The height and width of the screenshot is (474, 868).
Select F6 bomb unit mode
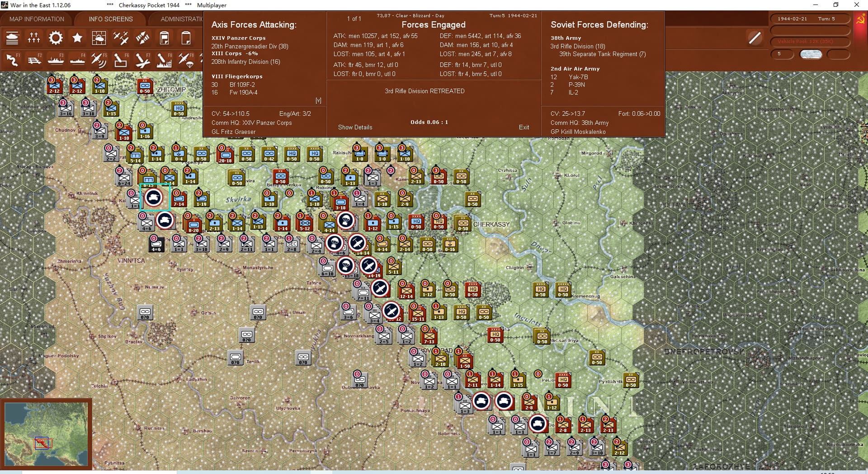pyautogui.click(x=121, y=60)
